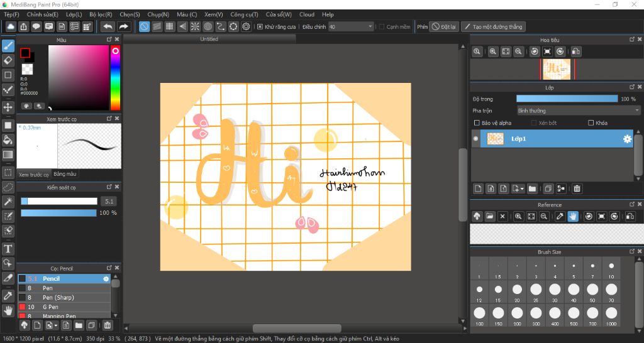Open the Chỉnh sửa(E) menu
The image size is (644, 343).
(43, 14)
